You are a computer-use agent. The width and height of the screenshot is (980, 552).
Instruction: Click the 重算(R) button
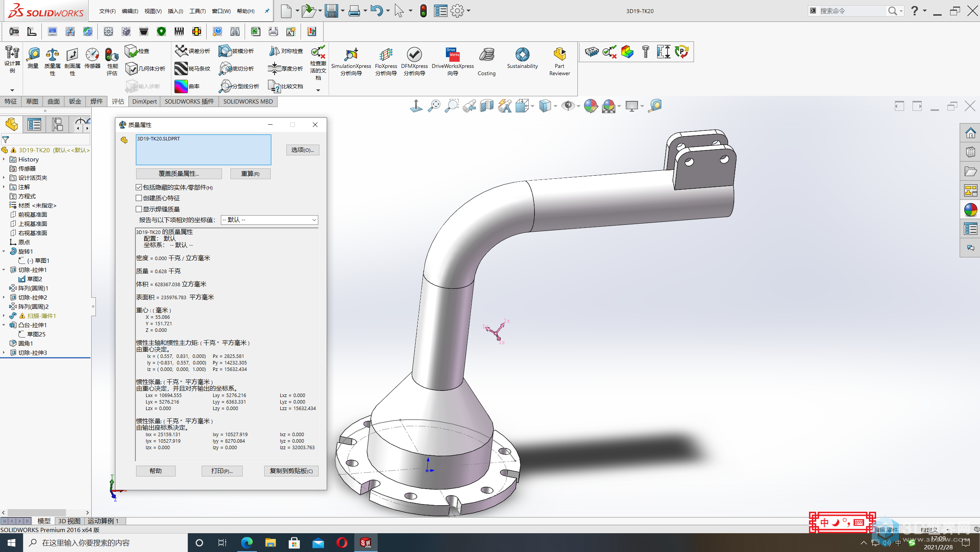250,174
